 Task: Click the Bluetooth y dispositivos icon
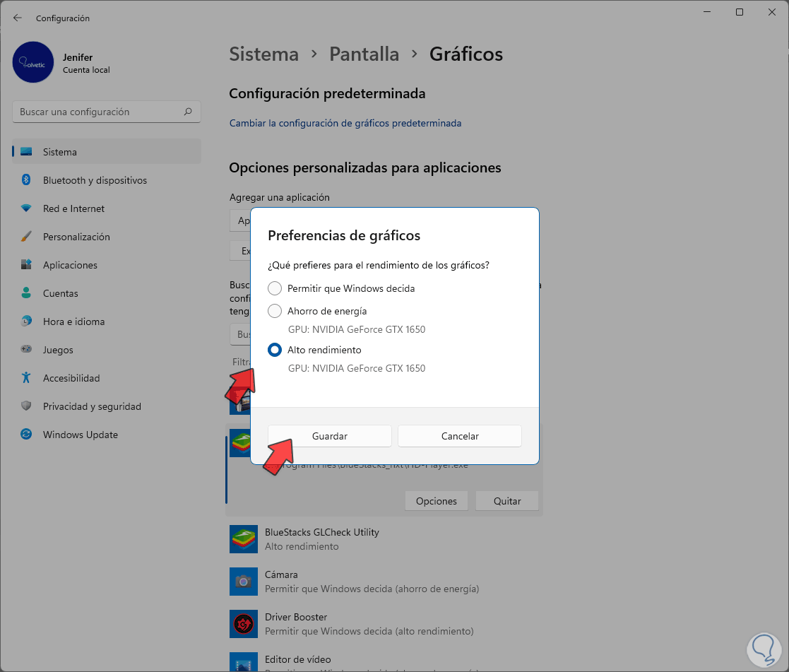[26, 180]
